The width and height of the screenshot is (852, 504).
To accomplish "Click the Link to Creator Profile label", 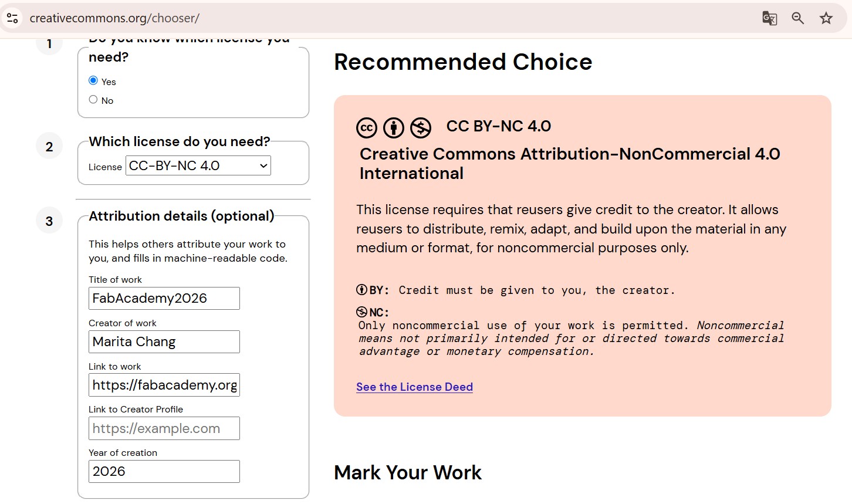I will (x=136, y=410).
